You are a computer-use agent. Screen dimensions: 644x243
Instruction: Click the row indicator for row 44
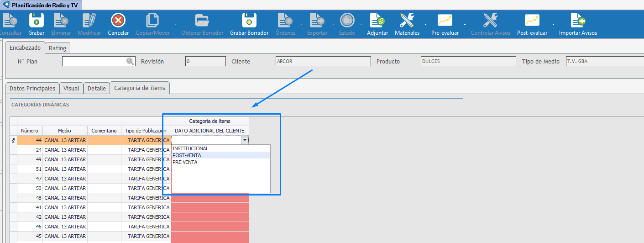[13, 140]
